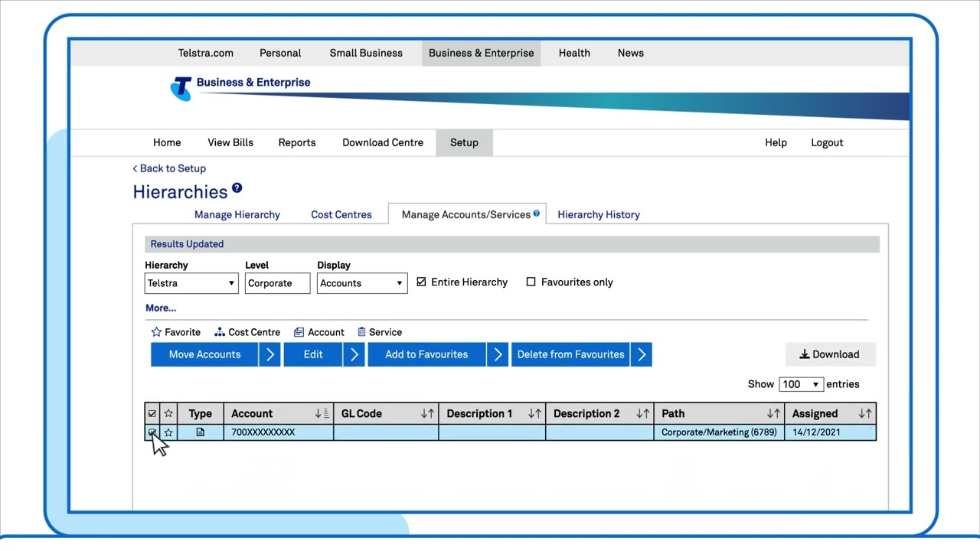Enable the Favourites only checkbox
The height and width of the screenshot is (551, 980).
(x=531, y=282)
